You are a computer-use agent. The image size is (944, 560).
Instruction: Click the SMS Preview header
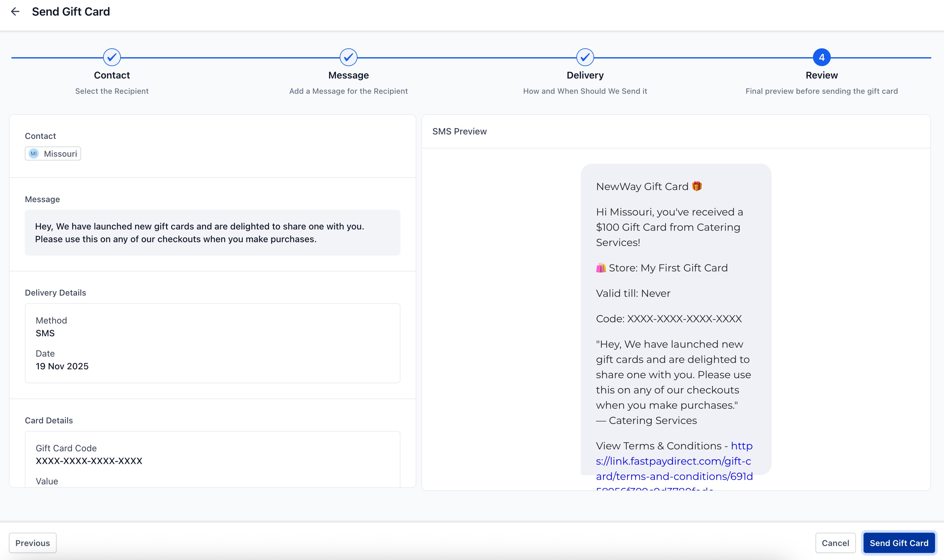459,131
